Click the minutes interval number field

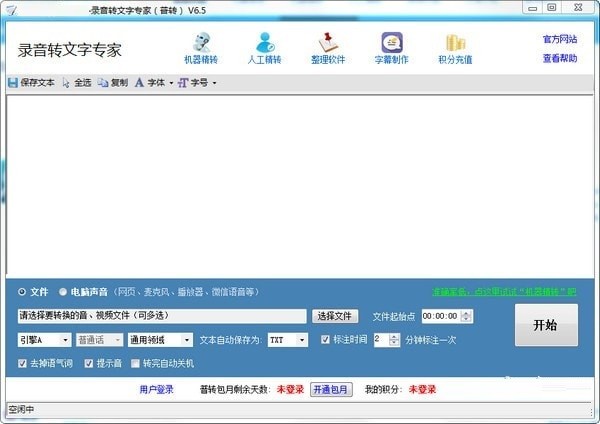click(382, 339)
